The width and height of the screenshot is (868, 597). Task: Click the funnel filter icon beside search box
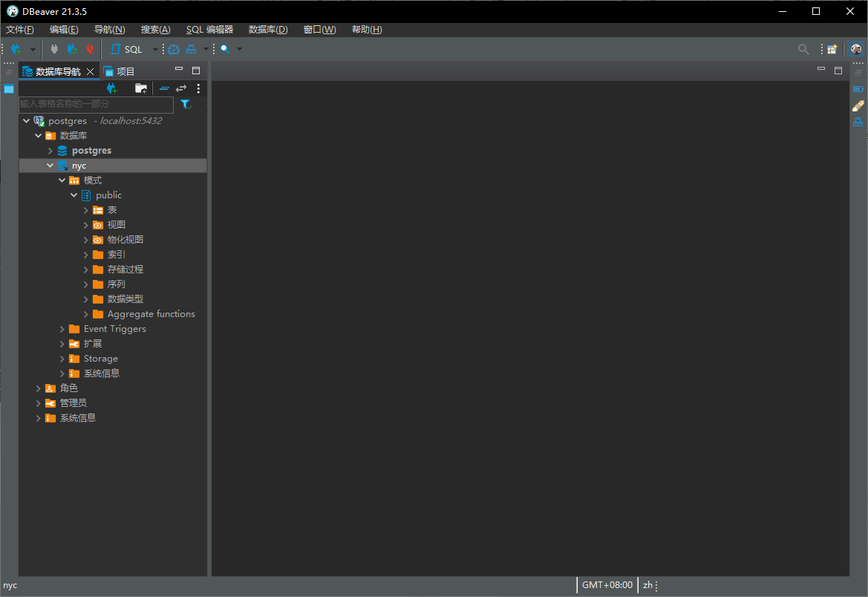click(186, 104)
